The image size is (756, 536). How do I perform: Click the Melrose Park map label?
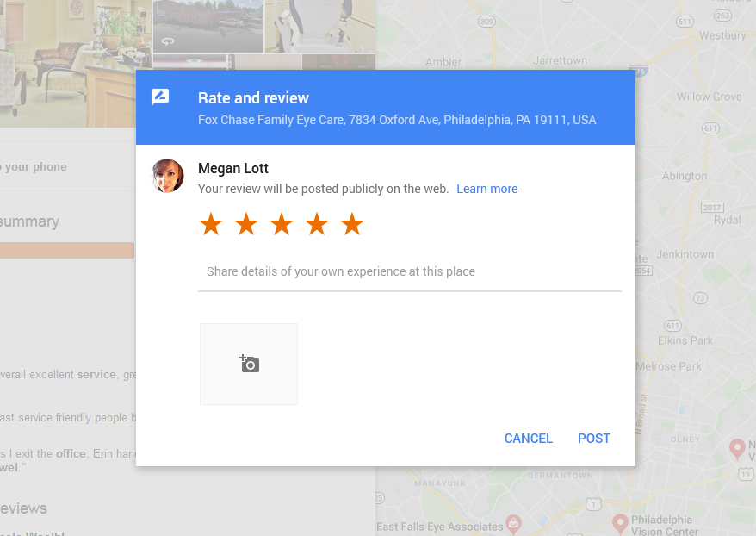668,366
